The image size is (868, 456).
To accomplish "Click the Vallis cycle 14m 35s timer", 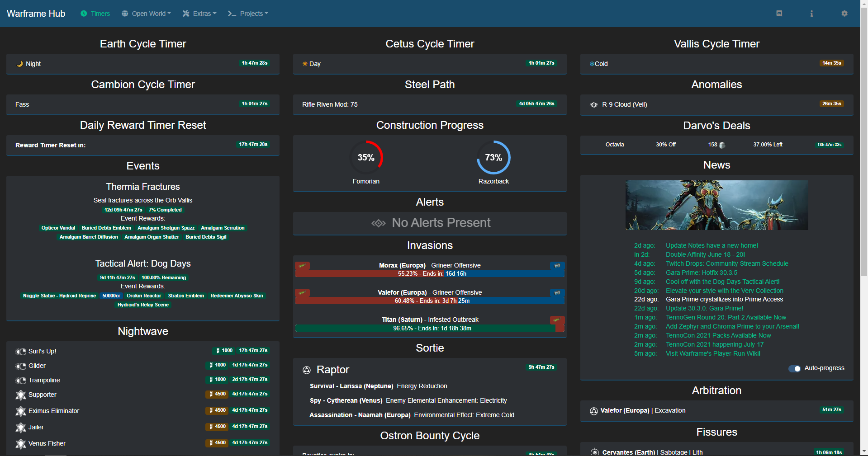I will (x=832, y=63).
